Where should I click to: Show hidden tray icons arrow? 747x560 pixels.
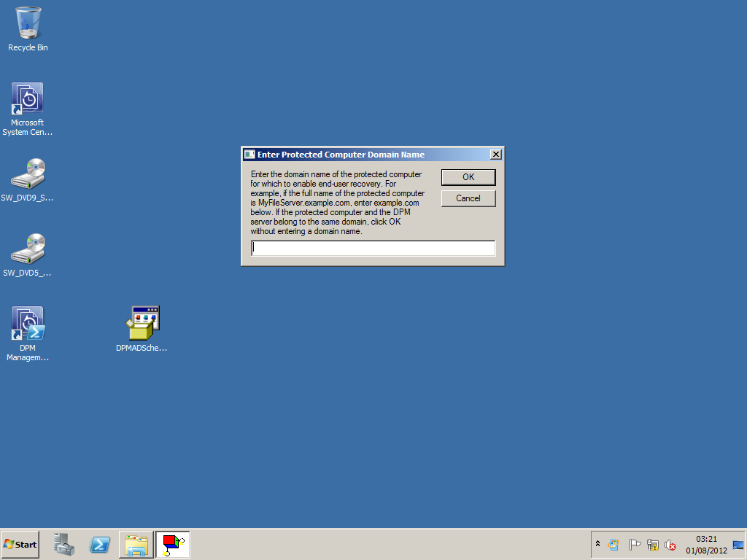pos(598,544)
